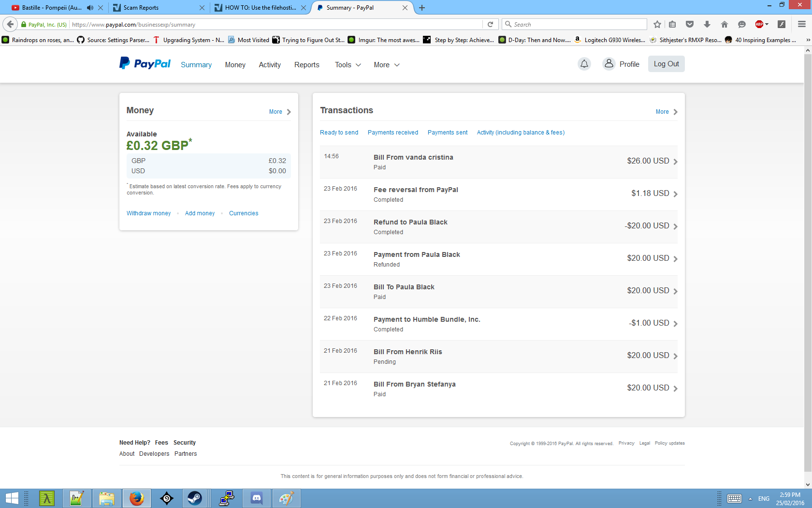Launch Steam from the taskbar
Image resolution: width=812 pixels, height=508 pixels.
click(x=195, y=498)
